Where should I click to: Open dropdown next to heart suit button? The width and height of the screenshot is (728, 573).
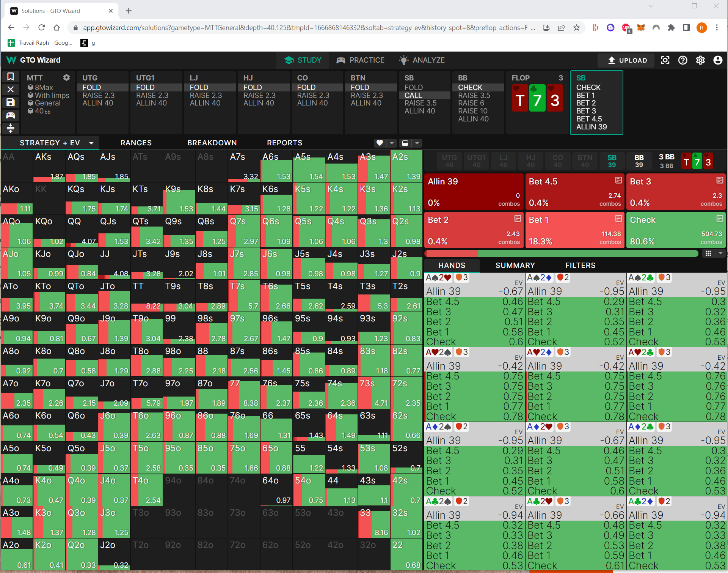pyautogui.click(x=392, y=143)
